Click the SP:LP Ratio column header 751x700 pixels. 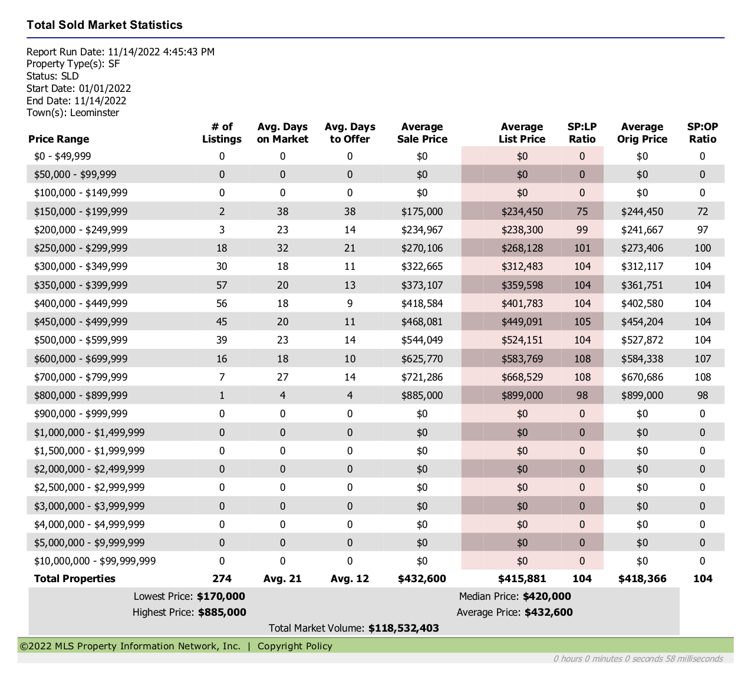tap(582, 133)
